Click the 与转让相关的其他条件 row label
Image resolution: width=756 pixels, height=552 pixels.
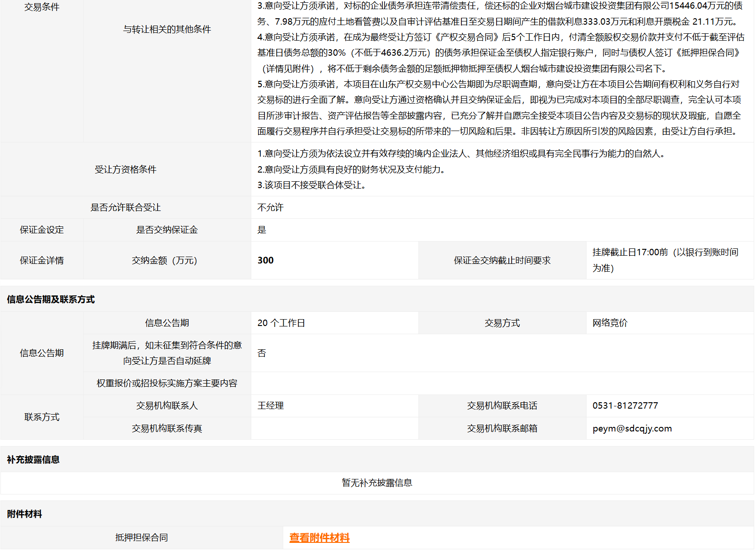click(167, 29)
